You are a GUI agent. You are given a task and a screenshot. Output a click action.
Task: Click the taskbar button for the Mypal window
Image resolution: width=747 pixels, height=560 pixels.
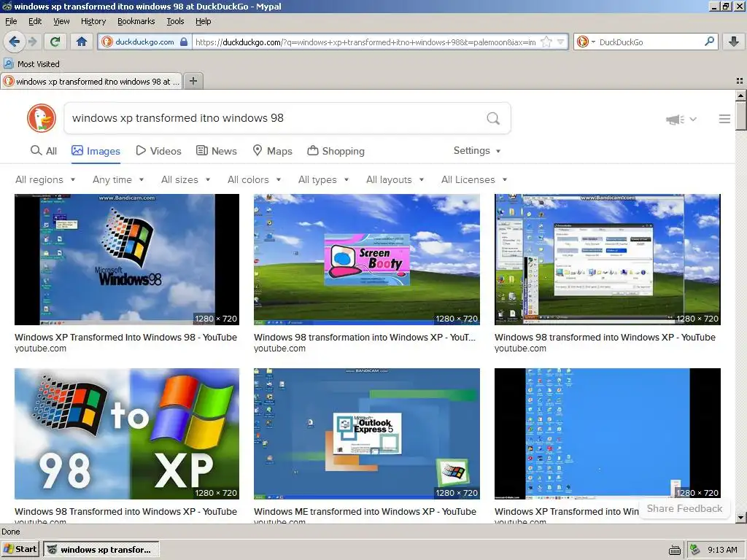pyautogui.click(x=101, y=550)
